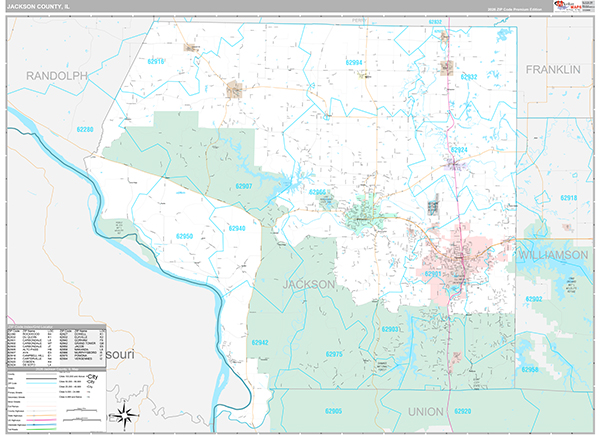Click the WILLIAMSON county label

(553, 255)
